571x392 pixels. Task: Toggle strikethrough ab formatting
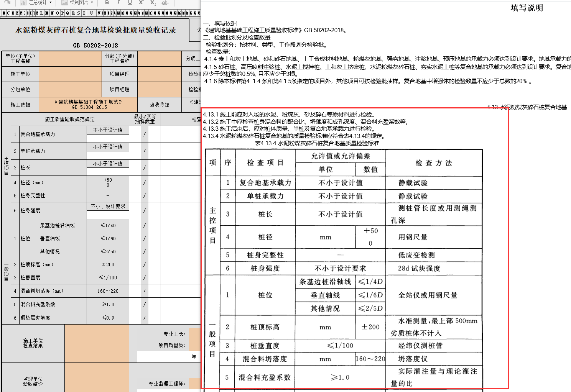coord(165,2)
